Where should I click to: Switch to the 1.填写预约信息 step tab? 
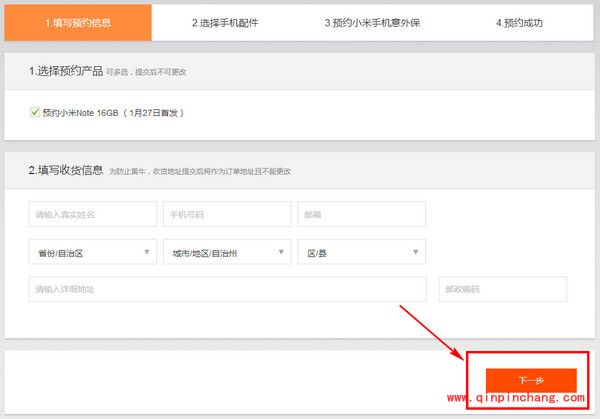[77, 22]
